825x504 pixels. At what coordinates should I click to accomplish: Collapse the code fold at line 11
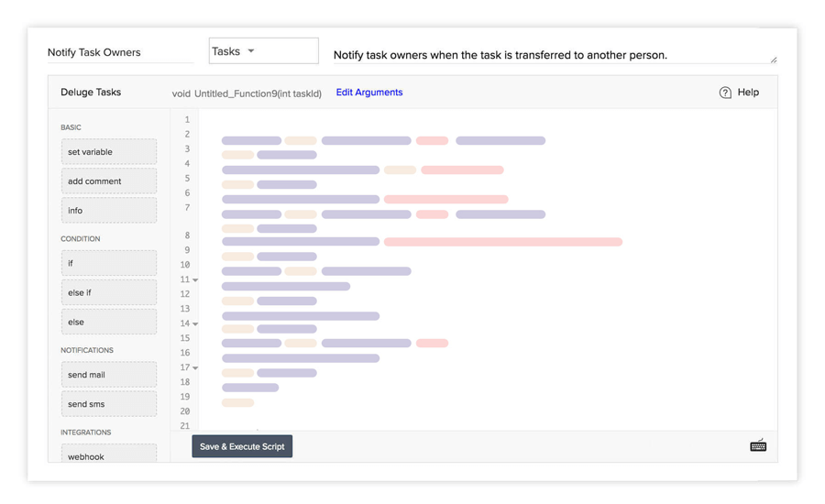195,280
